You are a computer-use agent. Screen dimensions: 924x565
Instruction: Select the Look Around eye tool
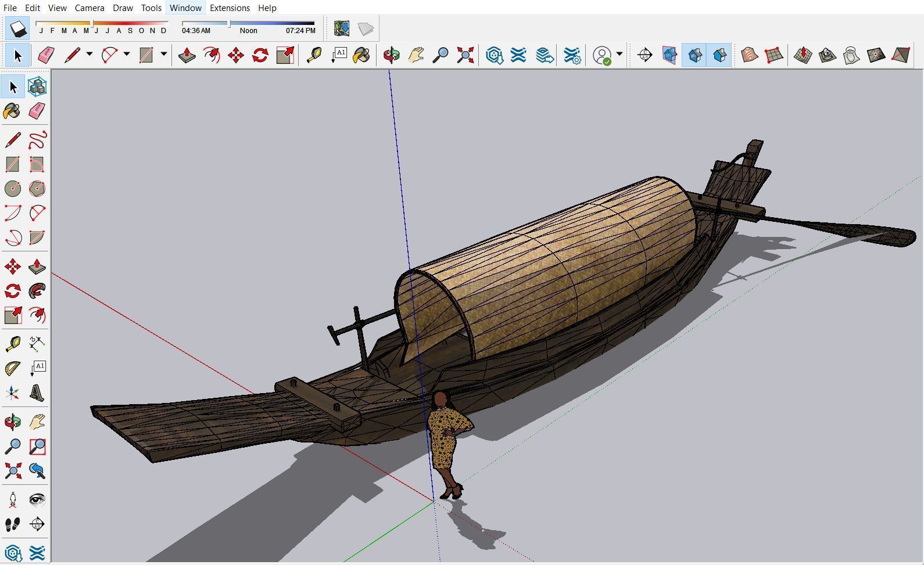click(37, 500)
